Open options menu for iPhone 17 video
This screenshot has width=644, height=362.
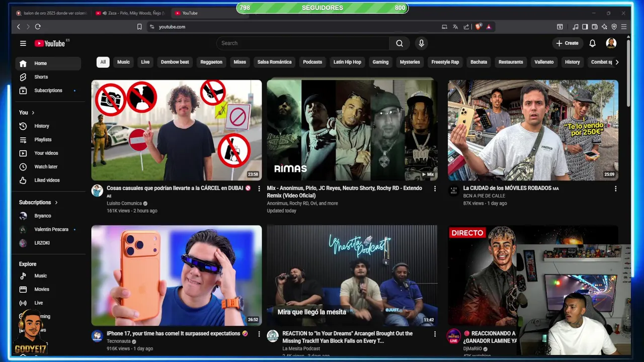click(259, 334)
